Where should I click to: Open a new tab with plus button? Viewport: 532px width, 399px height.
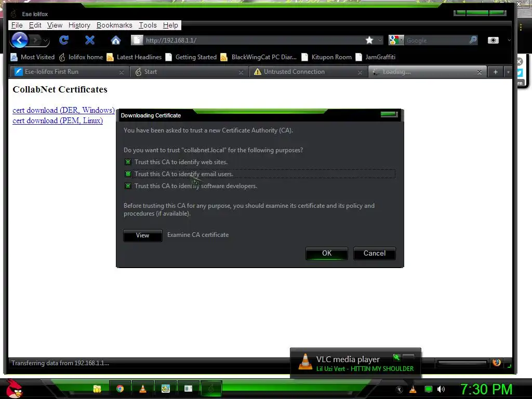(495, 72)
